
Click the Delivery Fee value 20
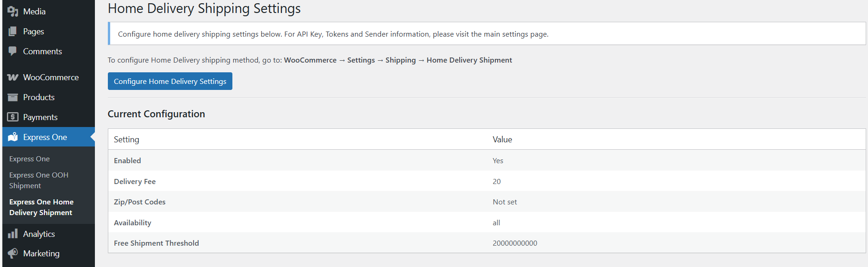[496, 181]
